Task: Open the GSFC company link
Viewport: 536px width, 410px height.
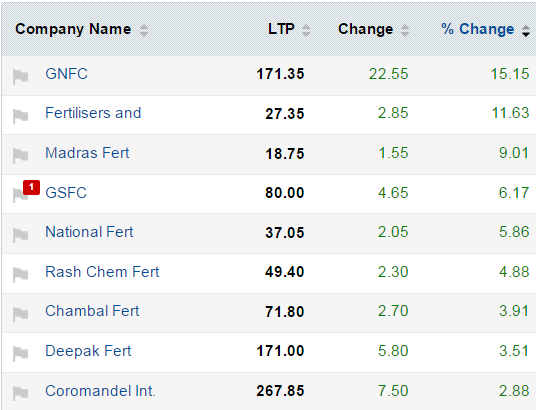Action: tap(66, 193)
